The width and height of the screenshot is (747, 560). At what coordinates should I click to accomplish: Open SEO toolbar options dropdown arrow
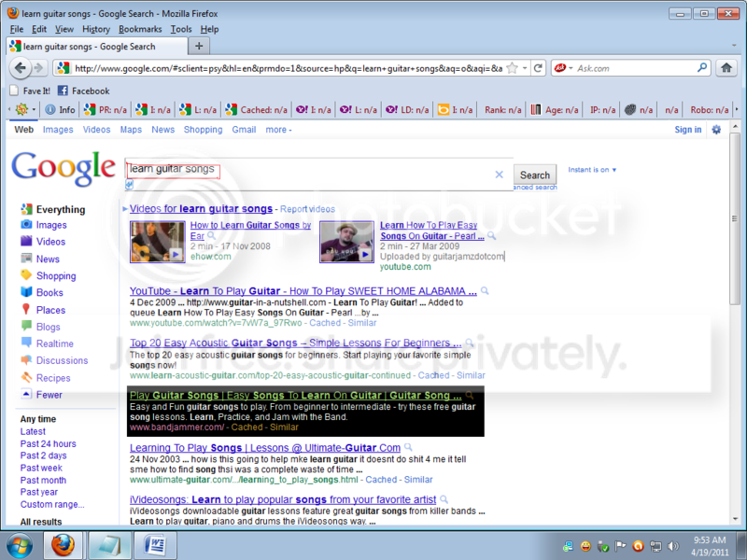point(34,109)
